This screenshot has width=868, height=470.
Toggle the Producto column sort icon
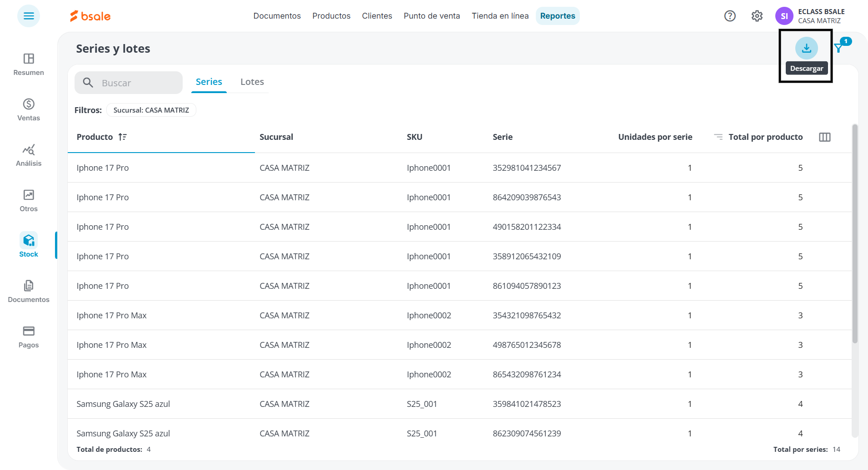[123, 137]
